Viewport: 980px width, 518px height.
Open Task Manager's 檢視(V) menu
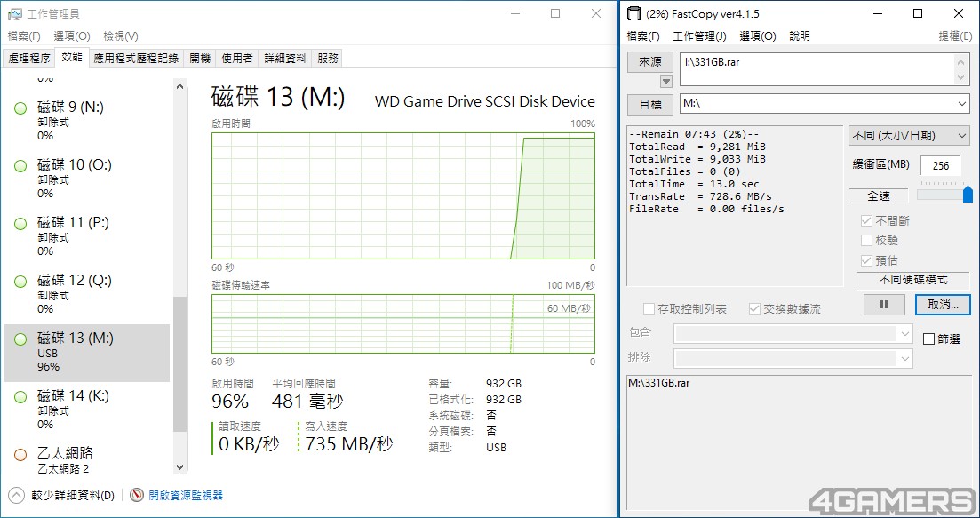pos(121,36)
